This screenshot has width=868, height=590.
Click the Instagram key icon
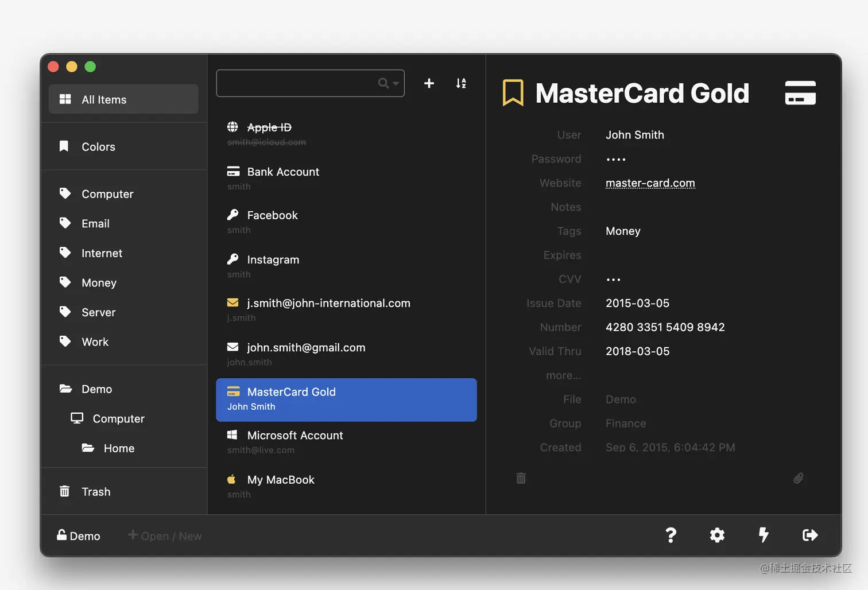click(232, 259)
